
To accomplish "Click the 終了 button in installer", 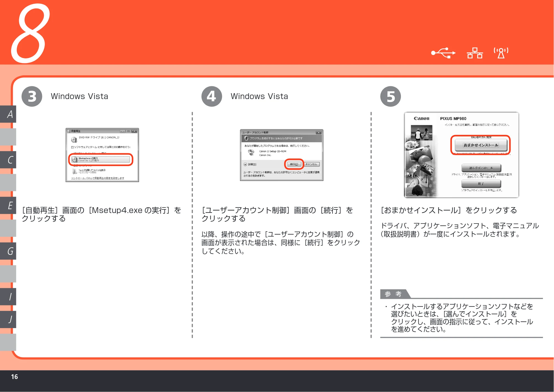I will coord(481,184).
